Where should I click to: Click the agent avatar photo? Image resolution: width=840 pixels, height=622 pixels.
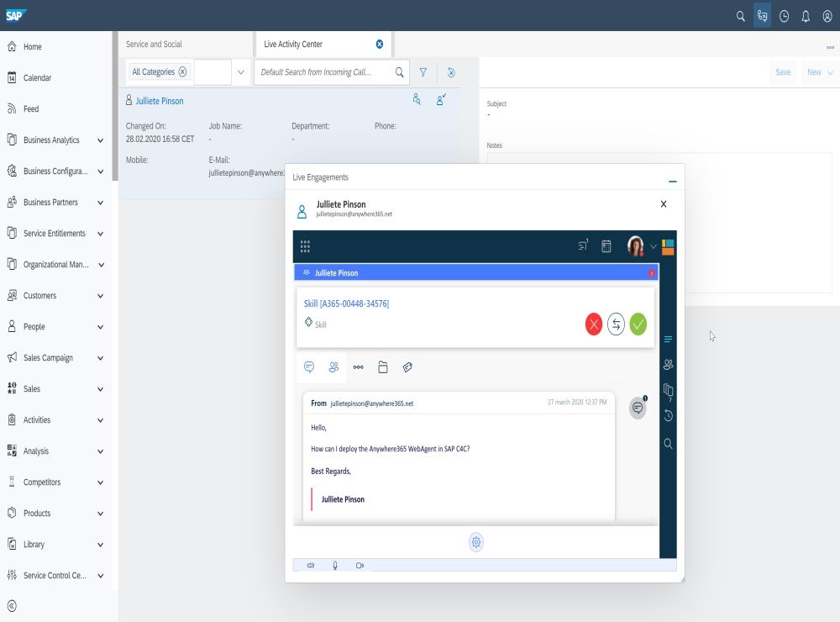(635, 246)
